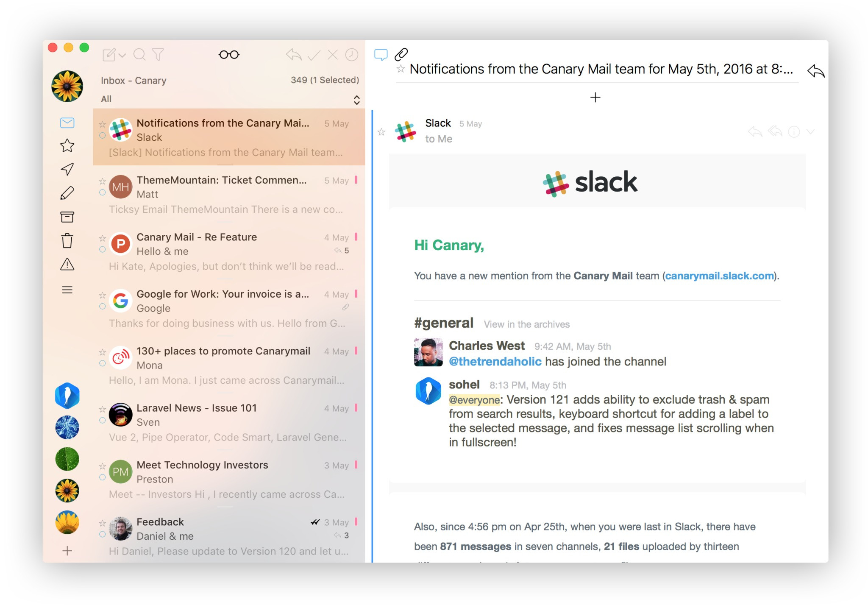Open the Spam warning triangle icon

[x=67, y=265]
